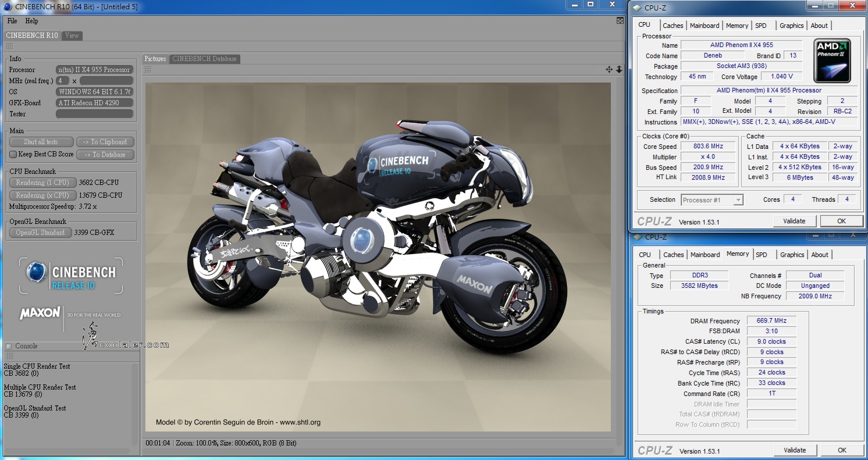Open About tab in lower CPU-Z window

820,255
